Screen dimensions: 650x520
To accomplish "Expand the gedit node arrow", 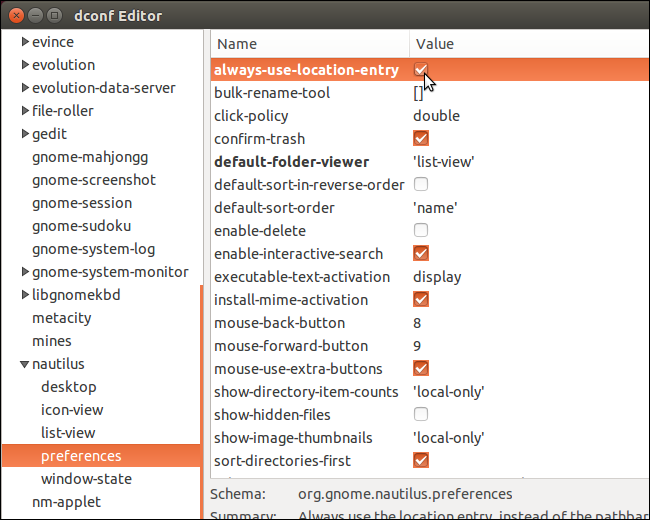I will (x=25, y=134).
